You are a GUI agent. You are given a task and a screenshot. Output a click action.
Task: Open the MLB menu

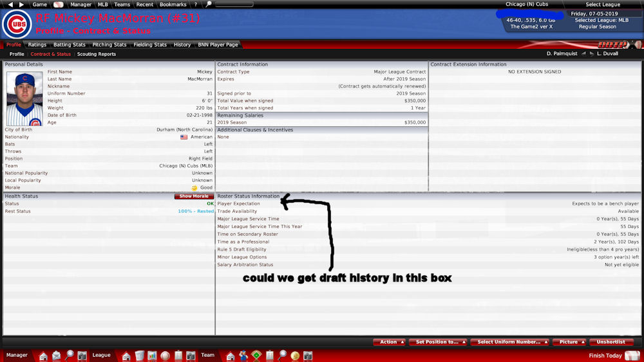[x=102, y=5]
